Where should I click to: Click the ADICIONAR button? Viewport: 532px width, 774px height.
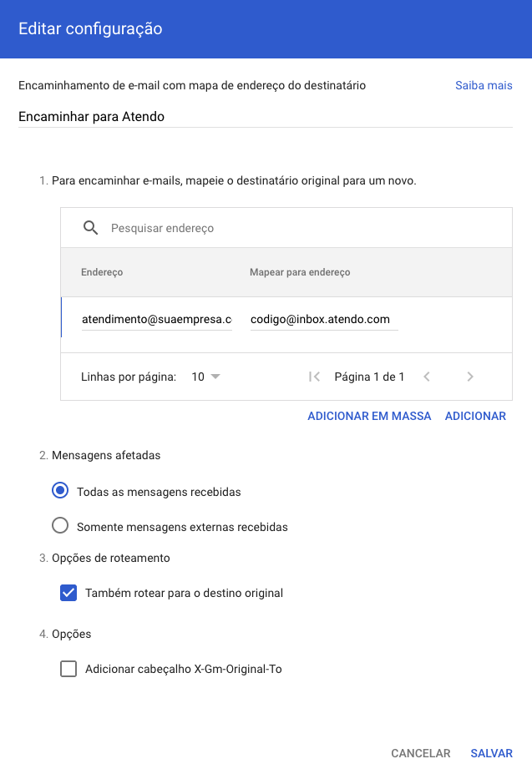(475, 416)
